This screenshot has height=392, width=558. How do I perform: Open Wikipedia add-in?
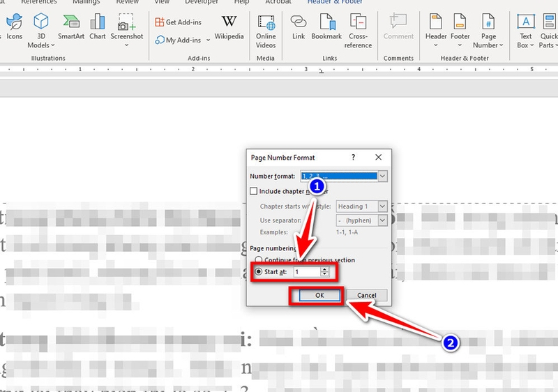(x=229, y=28)
